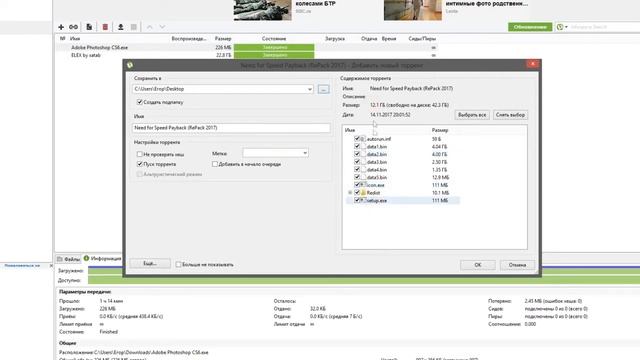Click the ELEX by xatab progress bar

[x=274, y=55]
